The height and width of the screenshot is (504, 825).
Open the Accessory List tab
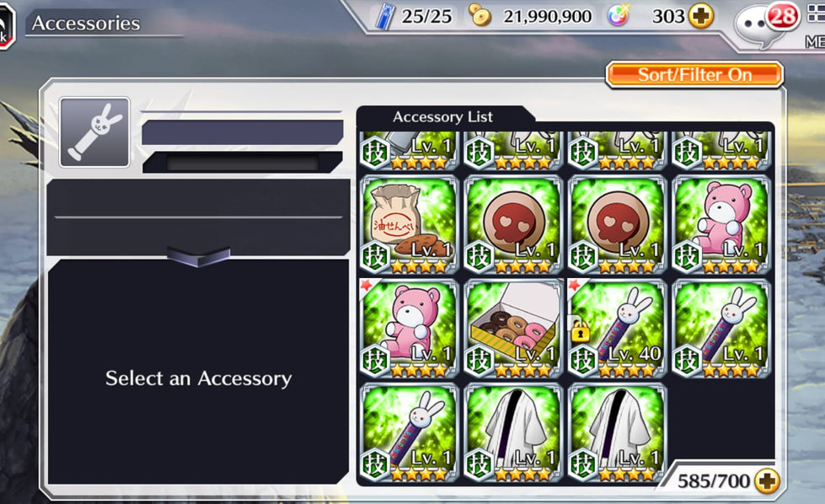(x=442, y=117)
